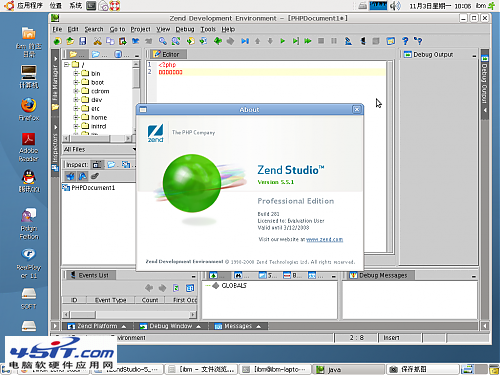Toggle the Messages bottom panel
The image size is (500, 375).
237,326
